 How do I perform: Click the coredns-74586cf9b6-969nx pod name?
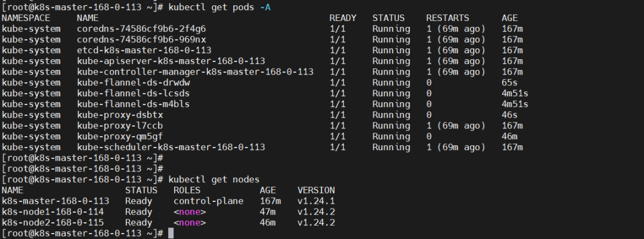(141, 39)
